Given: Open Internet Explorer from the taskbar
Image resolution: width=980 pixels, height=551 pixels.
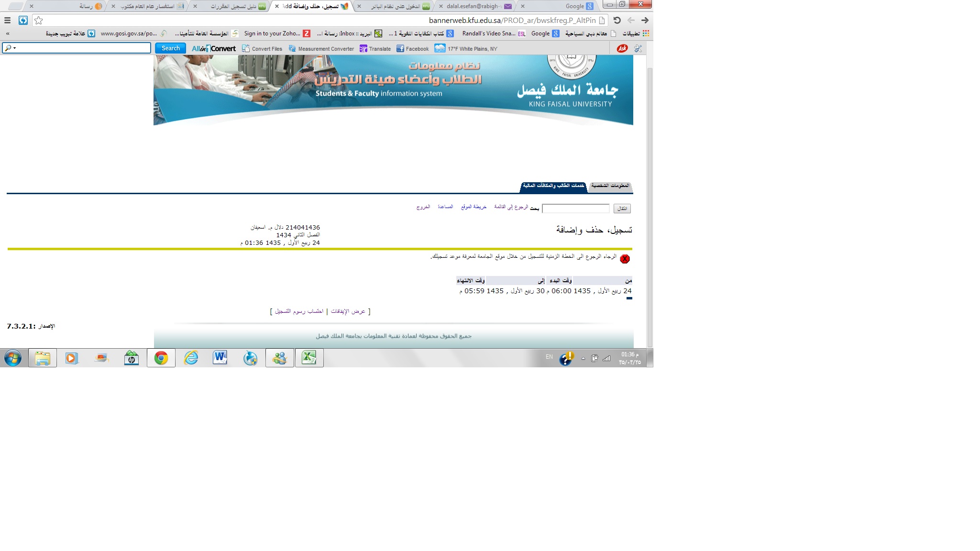Looking at the screenshot, I should [191, 358].
